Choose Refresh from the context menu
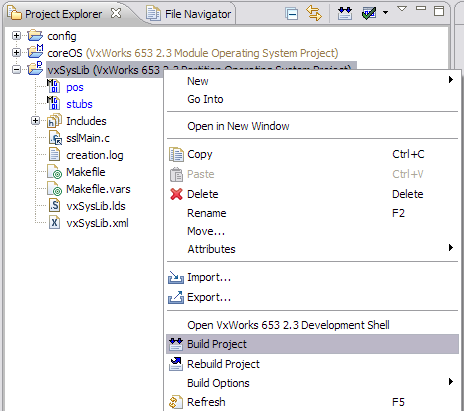 [x=312, y=402]
